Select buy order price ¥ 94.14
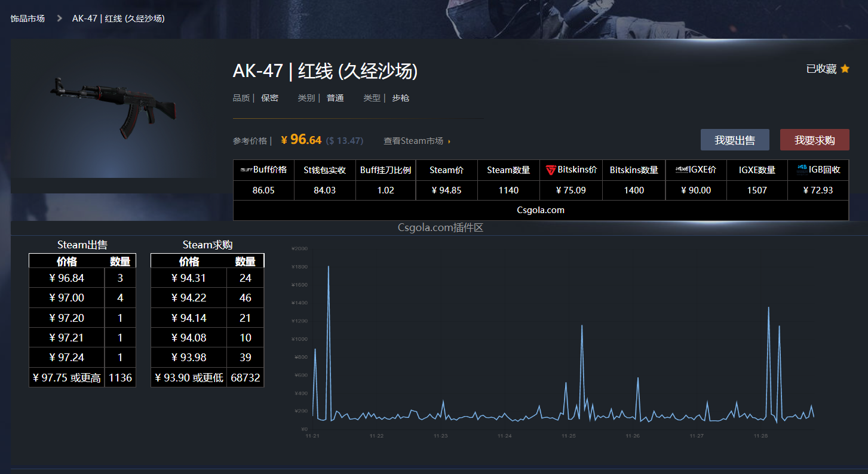868x474 pixels. (x=189, y=318)
